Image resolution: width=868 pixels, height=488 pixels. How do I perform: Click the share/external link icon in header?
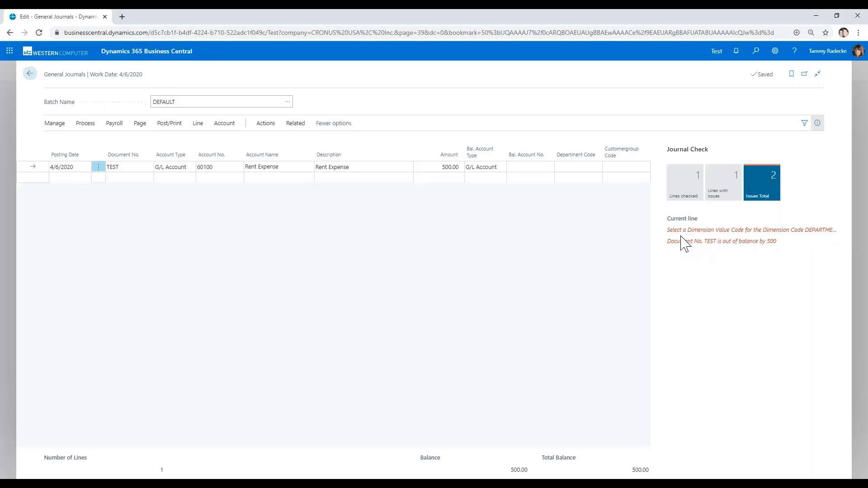tap(804, 74)
